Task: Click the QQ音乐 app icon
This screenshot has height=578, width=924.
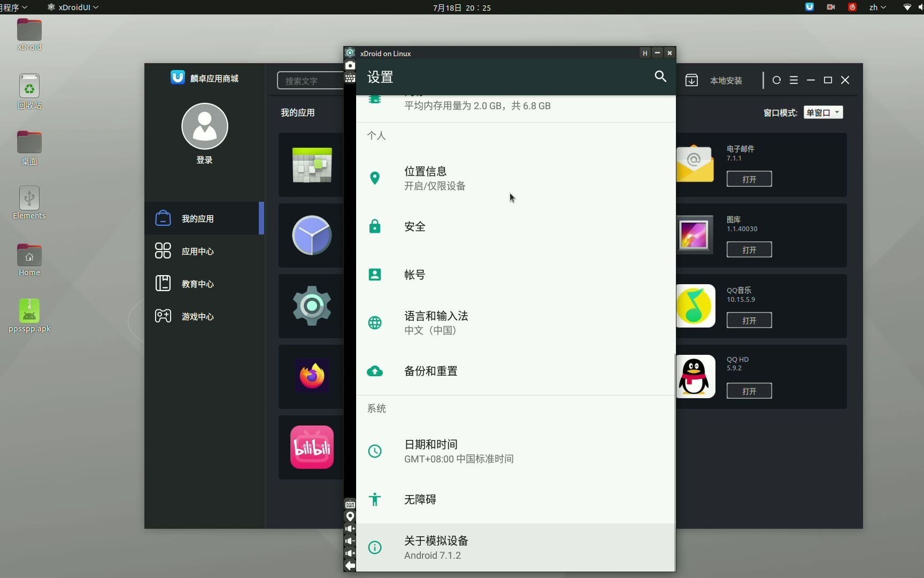Action: coord(695,306)
